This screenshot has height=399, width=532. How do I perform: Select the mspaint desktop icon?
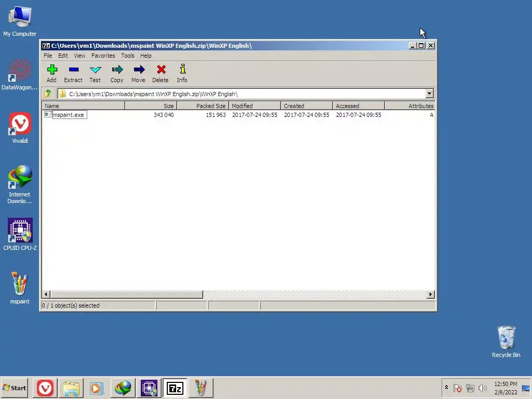[x=20, y=288]
